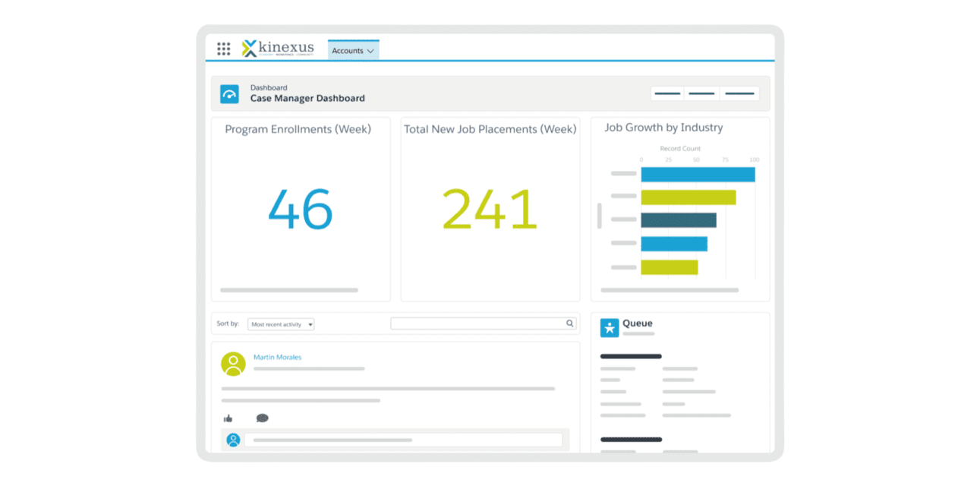Image resolution: width=980 pixels, height=486 pixels.
Task: Click the top blue bar in chart
Action: click(x=698, y=175)
